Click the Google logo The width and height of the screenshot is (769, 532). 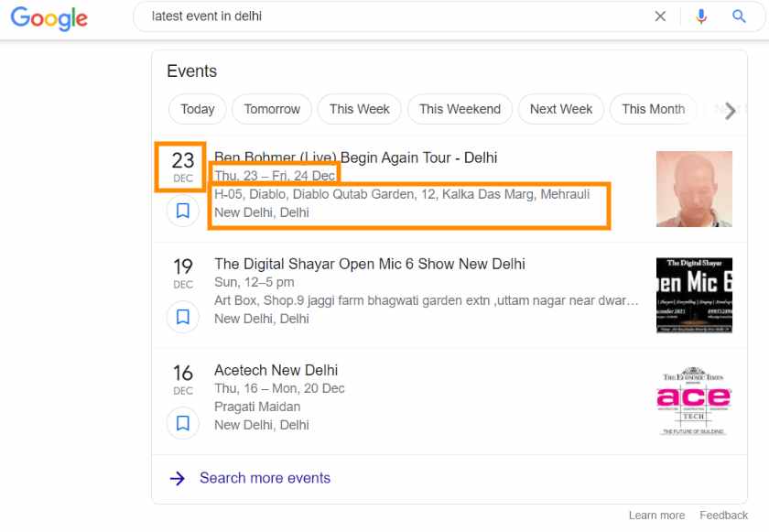[x=48, y=19]
